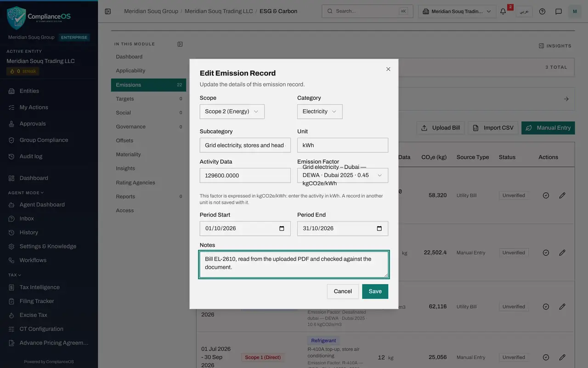Click verify check icon for 22,502.4 row
Screen dimensions: 588x368
pos(546,253)
